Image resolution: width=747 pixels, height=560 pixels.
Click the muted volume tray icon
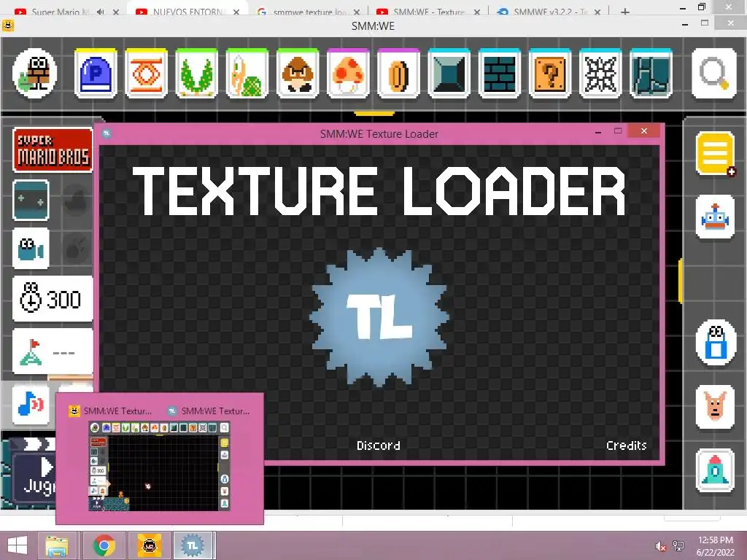coord(660,547)
